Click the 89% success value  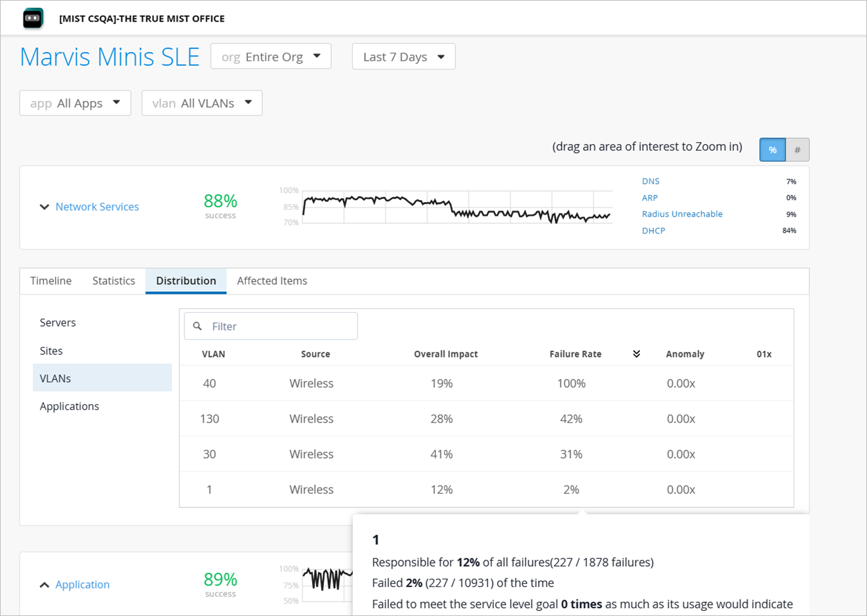point(220,579)
